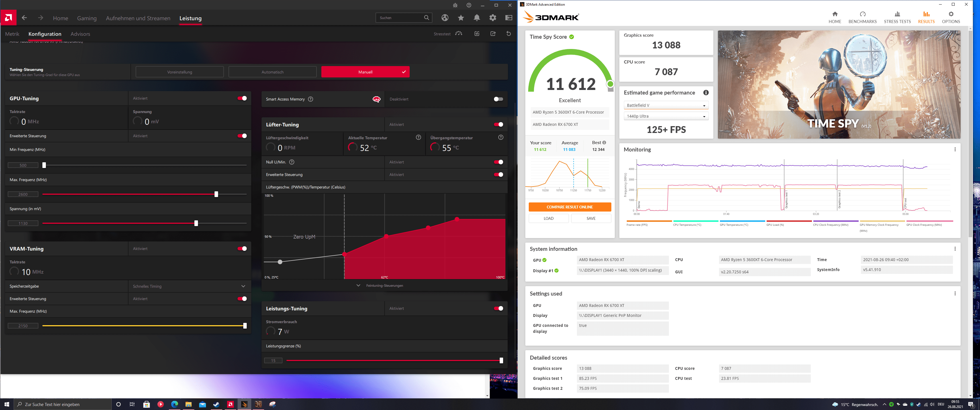Open the web browser globe icon in Radeon Software
Image resolution: width=980 pixels, height=410 pixels.
pyautogui.click(x=445, y=17)
